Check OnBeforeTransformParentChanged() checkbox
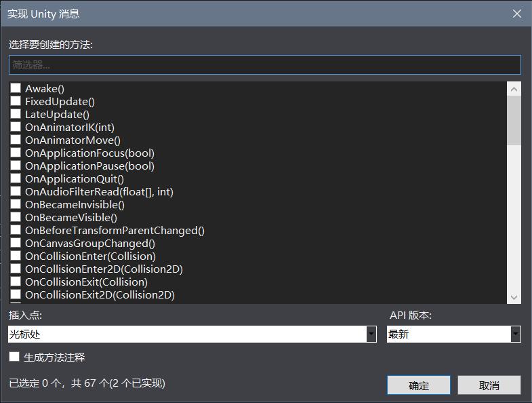The width and height of the screenshot is (532, 403). tap(16, 231)
